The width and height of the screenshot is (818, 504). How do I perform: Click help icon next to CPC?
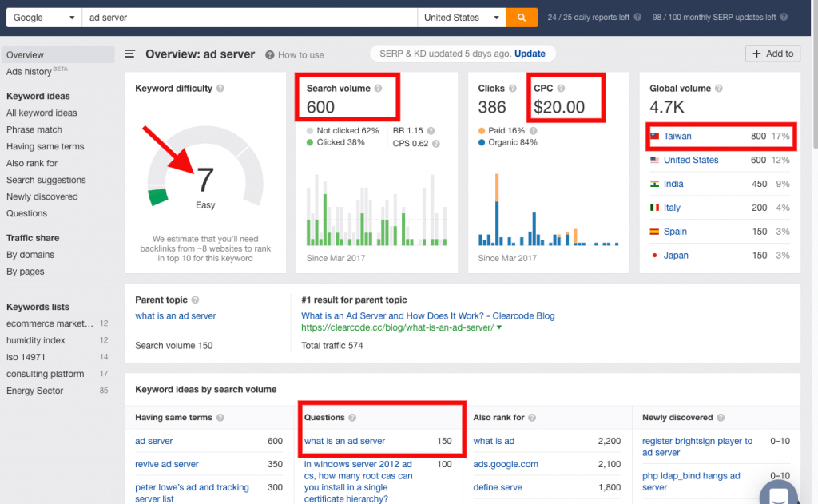[561, 89]
